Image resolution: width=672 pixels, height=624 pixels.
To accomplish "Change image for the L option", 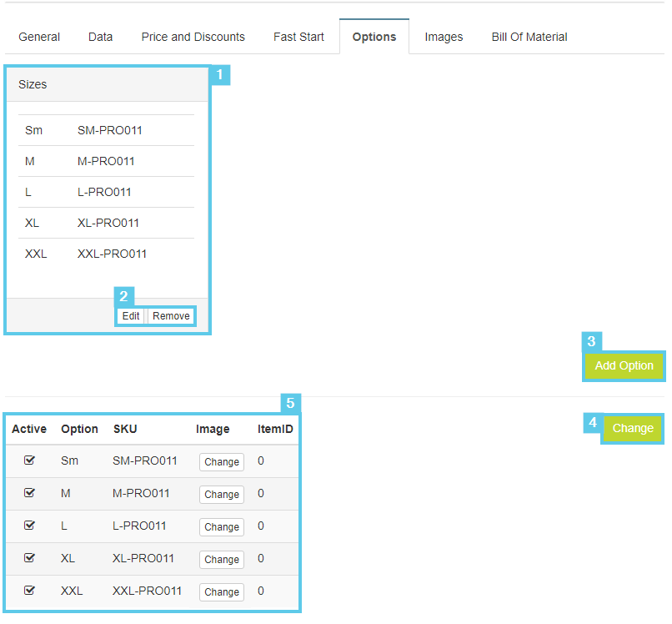I will [x=222, y=527].
